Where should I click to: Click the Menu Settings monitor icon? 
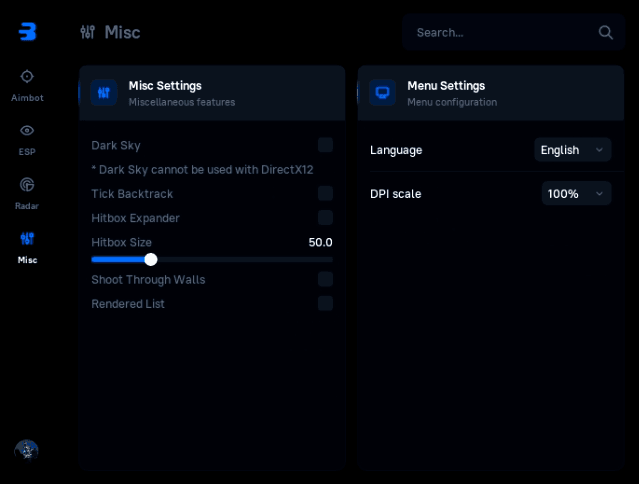pos(382,93)
